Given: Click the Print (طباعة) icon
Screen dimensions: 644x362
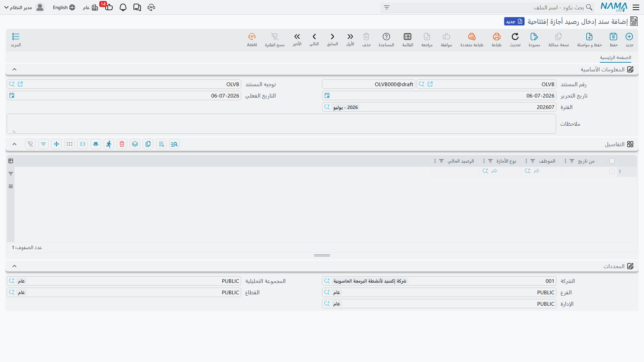Looking at the screenshot, I should click(x=496, y=37).
